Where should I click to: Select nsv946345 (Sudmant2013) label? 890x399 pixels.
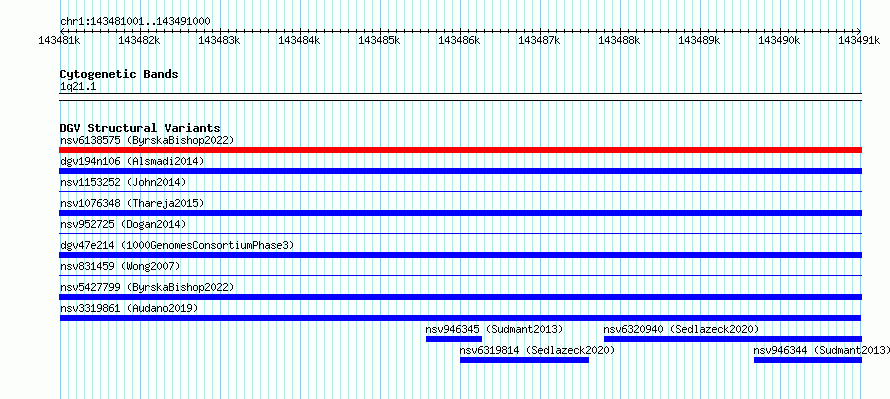(494, 329)
